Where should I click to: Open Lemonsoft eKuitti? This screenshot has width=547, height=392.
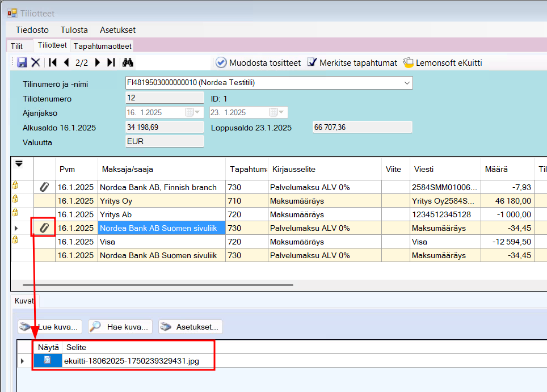[x=442, y=63]
